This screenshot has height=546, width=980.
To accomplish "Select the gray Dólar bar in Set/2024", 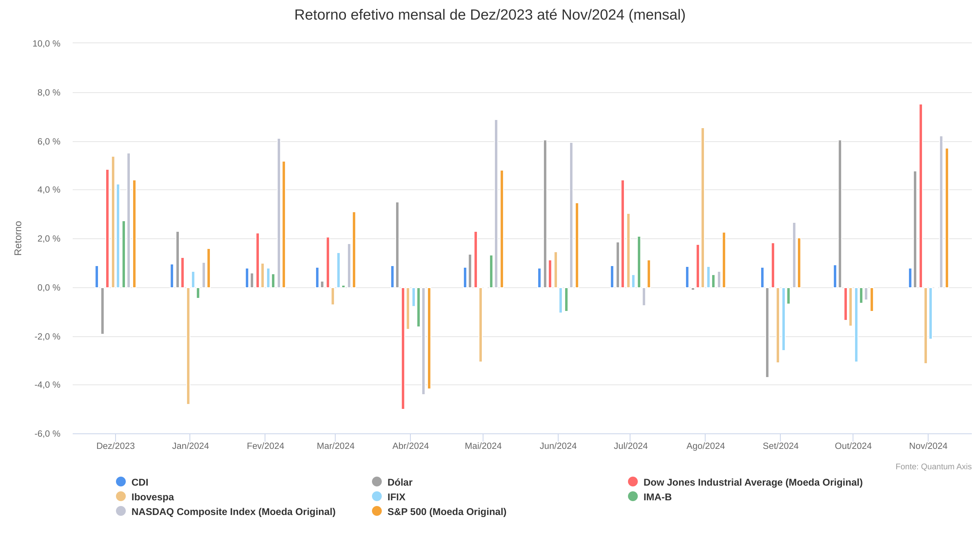I will (x=767, y=333).
